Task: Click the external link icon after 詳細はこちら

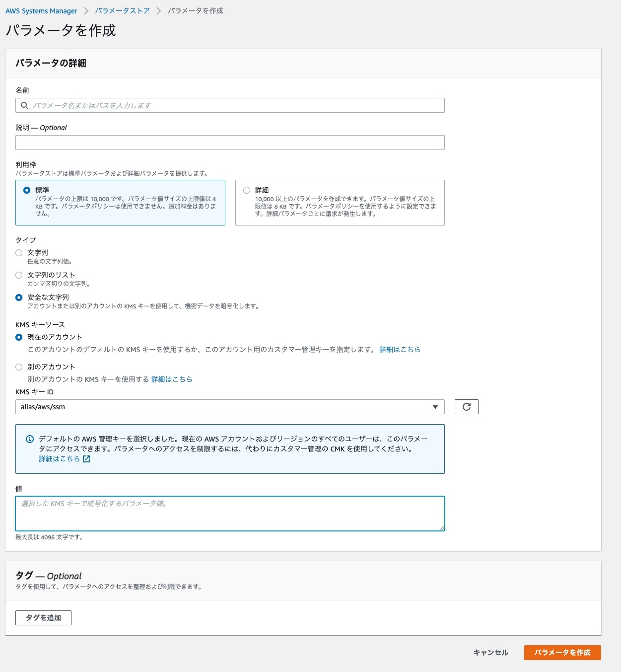Action: tap(86, 459)
